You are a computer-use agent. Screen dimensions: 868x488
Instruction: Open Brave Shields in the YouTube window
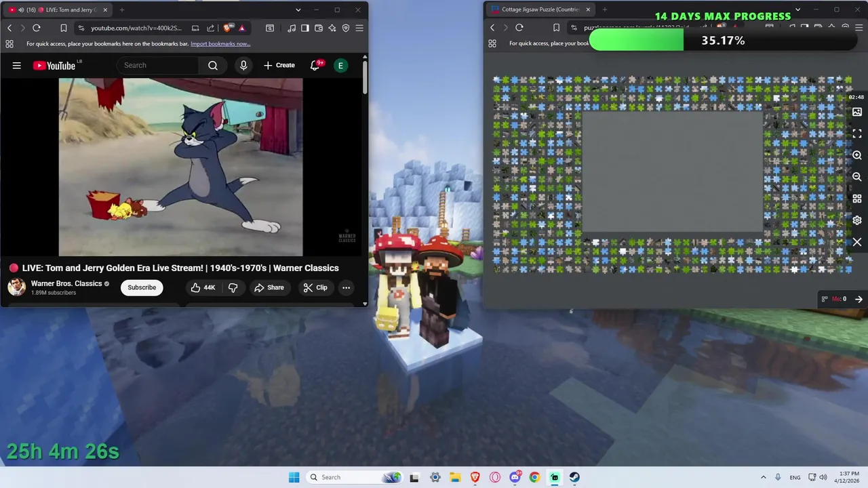[227, 28]
